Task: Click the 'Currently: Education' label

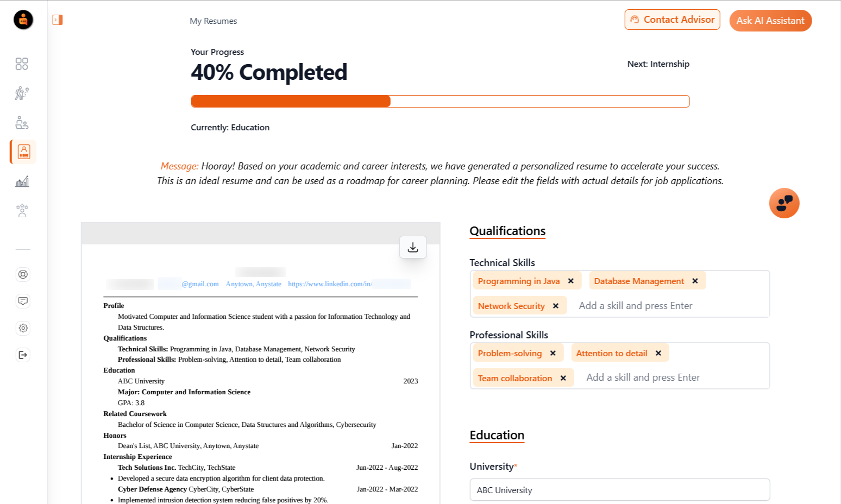Action: click(230, 127)
